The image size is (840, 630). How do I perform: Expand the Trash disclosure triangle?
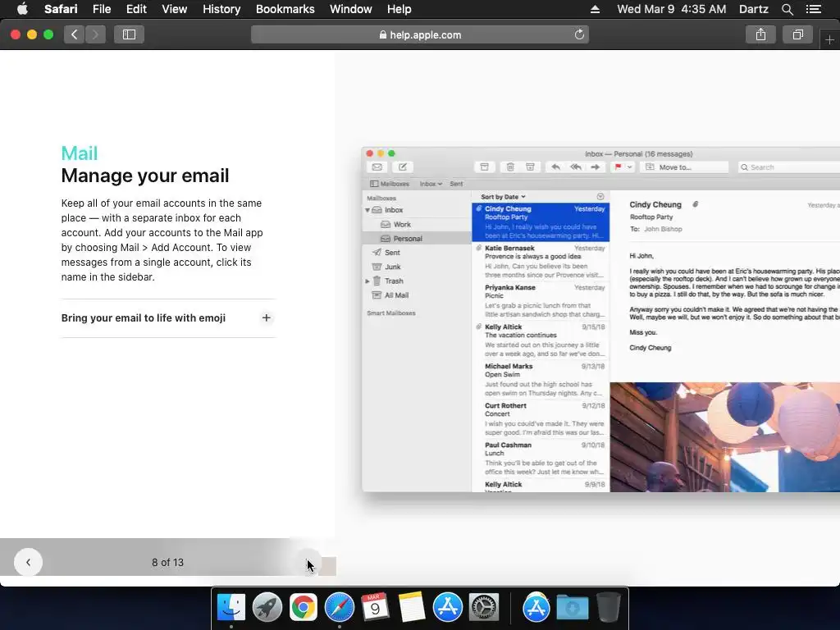pyautogui.click(x=367, y=281)
